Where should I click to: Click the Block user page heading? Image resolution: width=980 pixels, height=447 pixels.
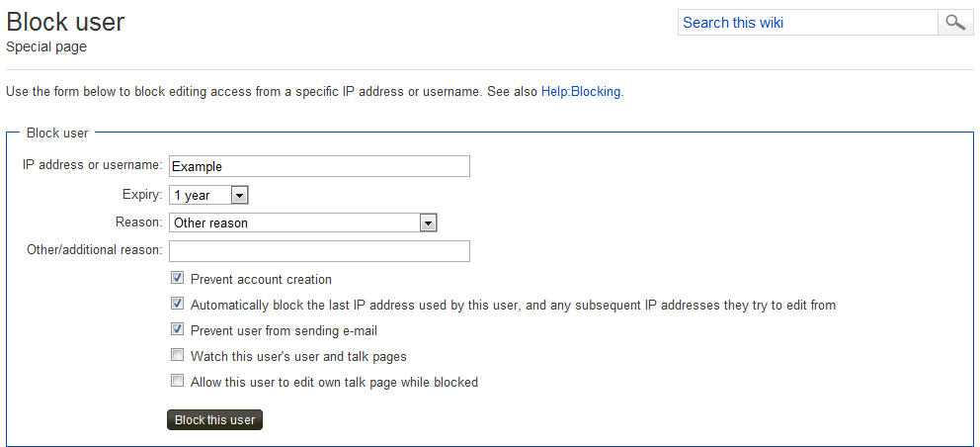click(65, 22)
